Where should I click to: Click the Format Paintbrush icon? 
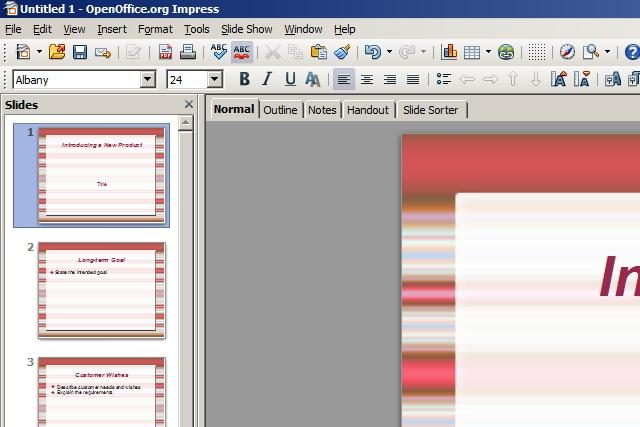(342, 52)
